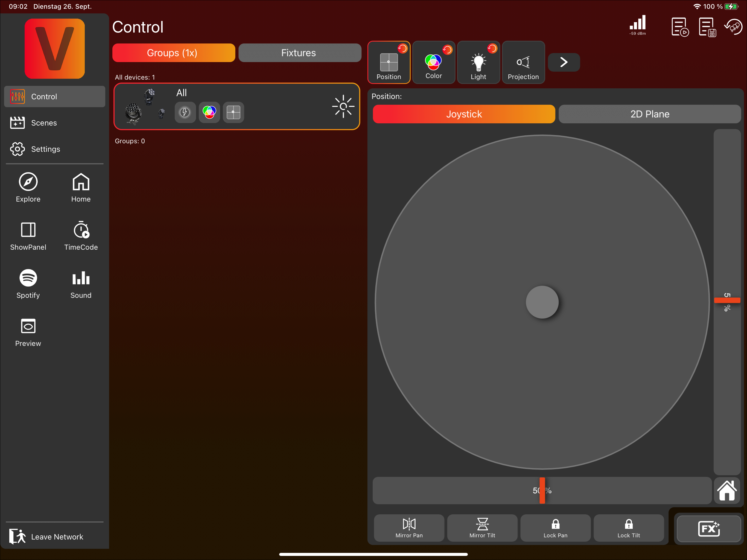
Task: Show more control categories with chevron
Action: 564,62
